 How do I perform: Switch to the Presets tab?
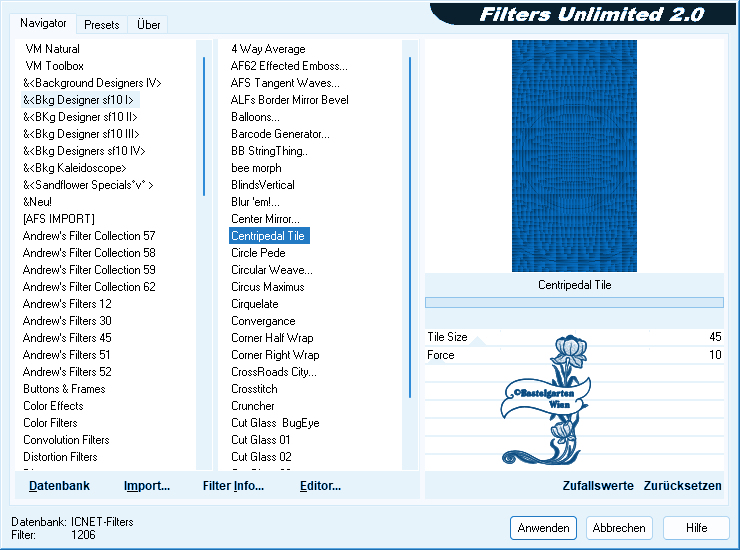pyautogui.click(x=101, y=25)
